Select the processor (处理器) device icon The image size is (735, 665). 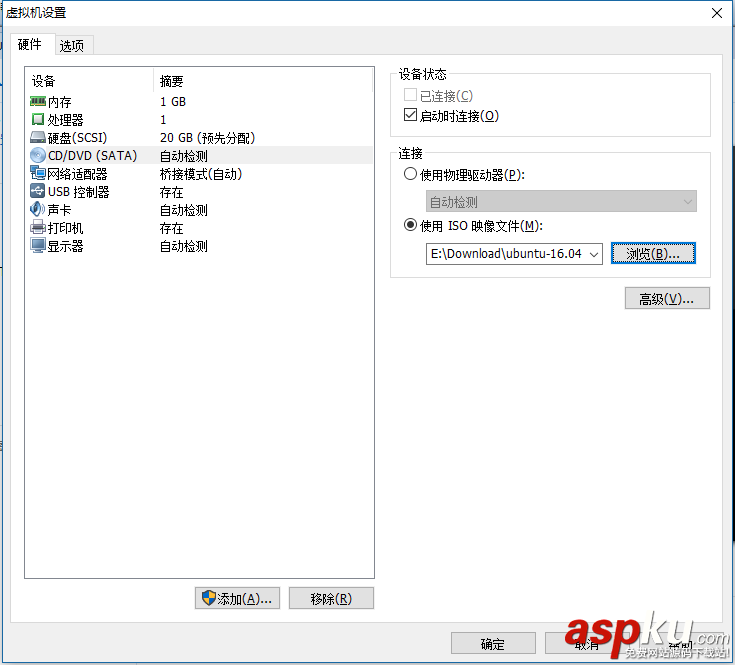click(x=38, y=120)
